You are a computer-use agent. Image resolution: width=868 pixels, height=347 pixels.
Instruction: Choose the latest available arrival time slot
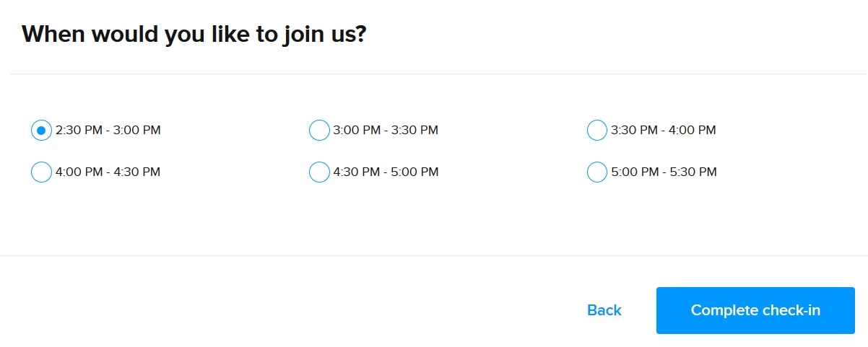tap(597, 172)
